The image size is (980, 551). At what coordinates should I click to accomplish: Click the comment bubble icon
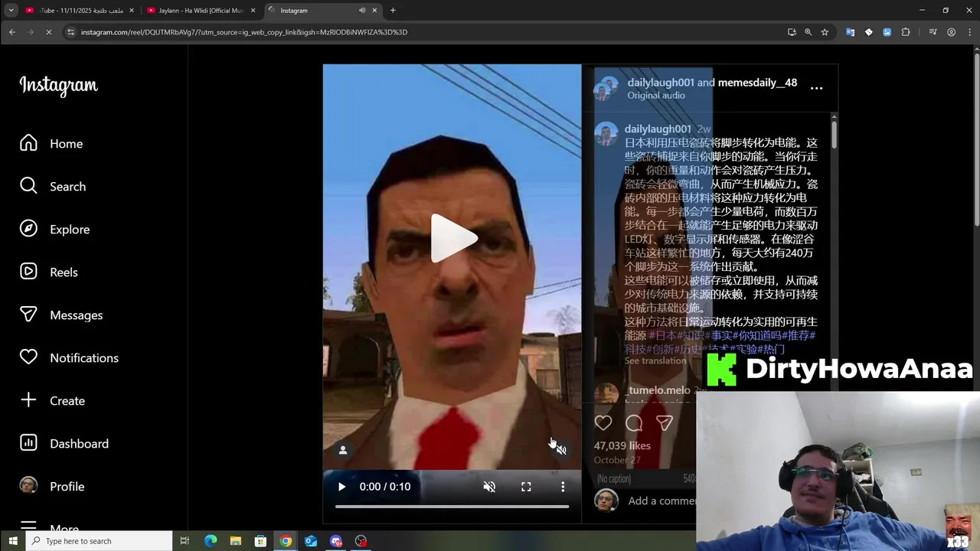(x=634, y=422)
